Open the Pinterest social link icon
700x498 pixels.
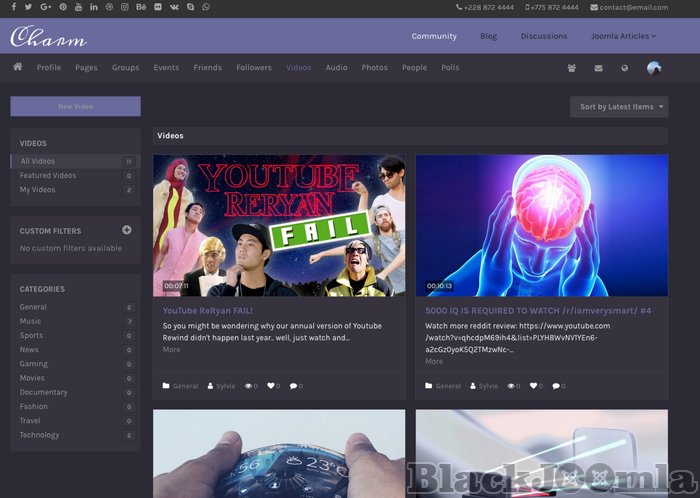(63, 7)
